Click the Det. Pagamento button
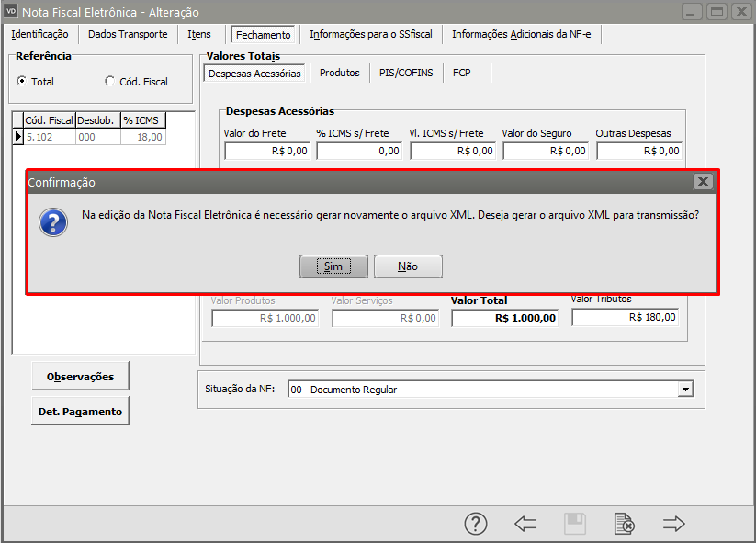The image size is (756, 543). (x=80, y=412)
